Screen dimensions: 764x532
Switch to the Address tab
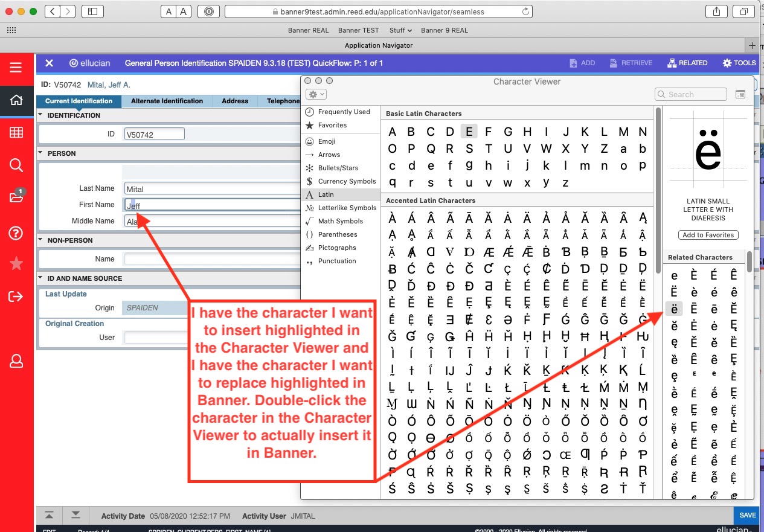[235, 101]
